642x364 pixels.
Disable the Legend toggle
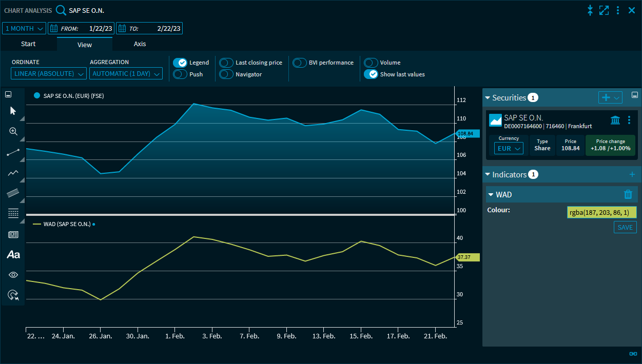180,63
